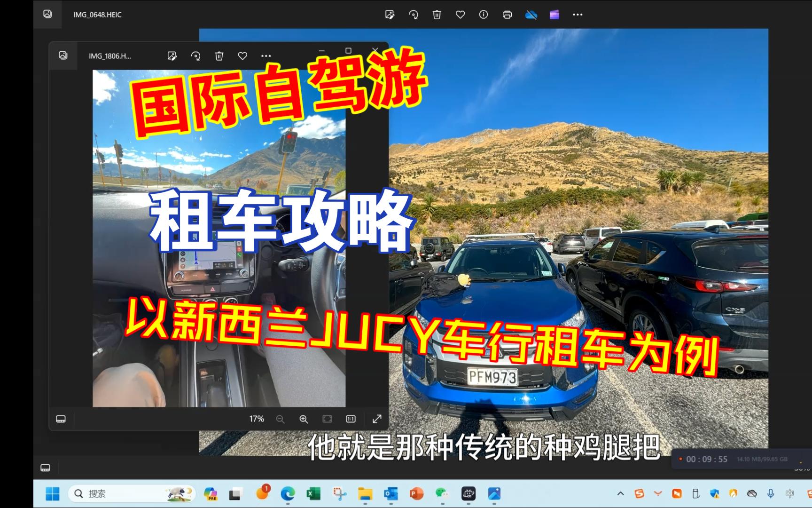Click the IMG_0648.HEIC file name

(97, 15)
